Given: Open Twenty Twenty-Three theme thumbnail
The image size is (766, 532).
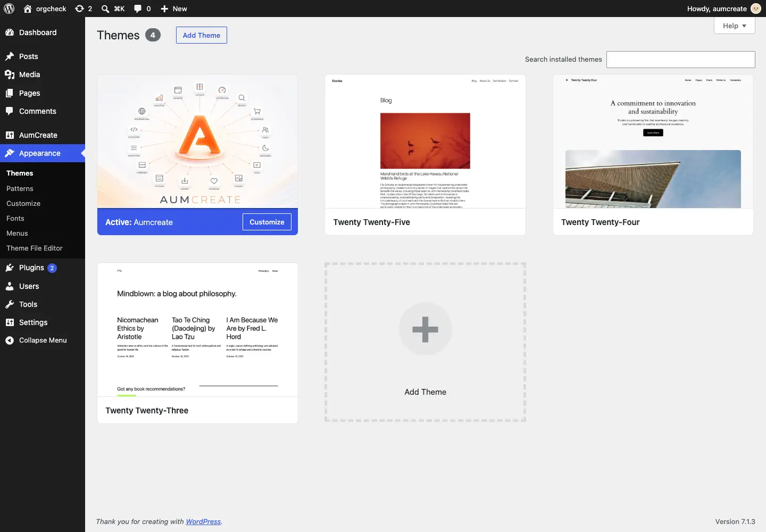Looking at the screenshot, I should click(x=197, y=329).
